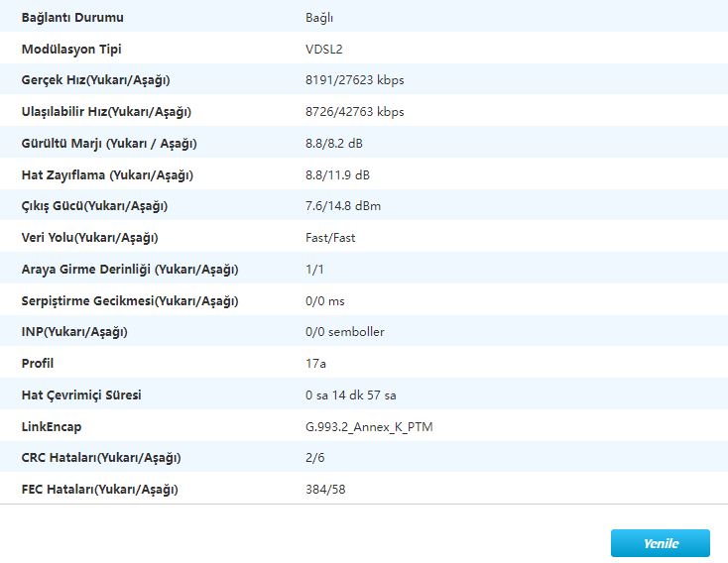Click the 'Ulaşılabilir Hız(Yukarı/Aşağı)' label
Screen dimensions: 728x563
(106, 111)
